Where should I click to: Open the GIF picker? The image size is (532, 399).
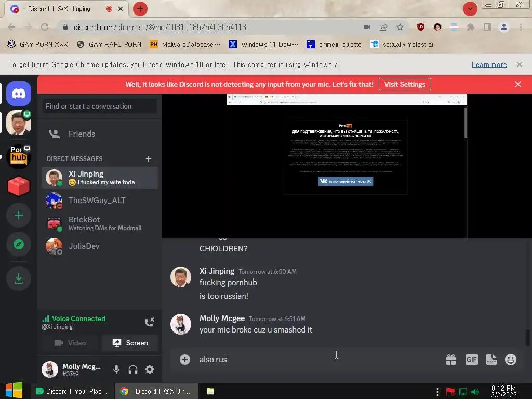[x=472, y=360]
